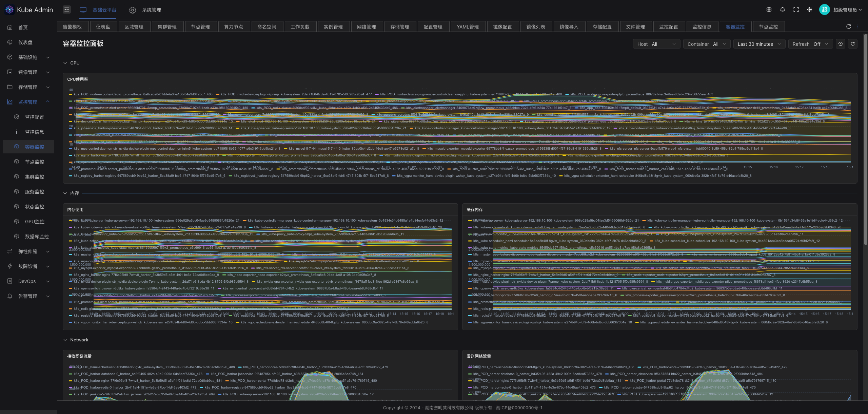Image resolution: width=868 pixels, height=414 pixels.
Task: Open the notifications bell
Action: [783, 10]
